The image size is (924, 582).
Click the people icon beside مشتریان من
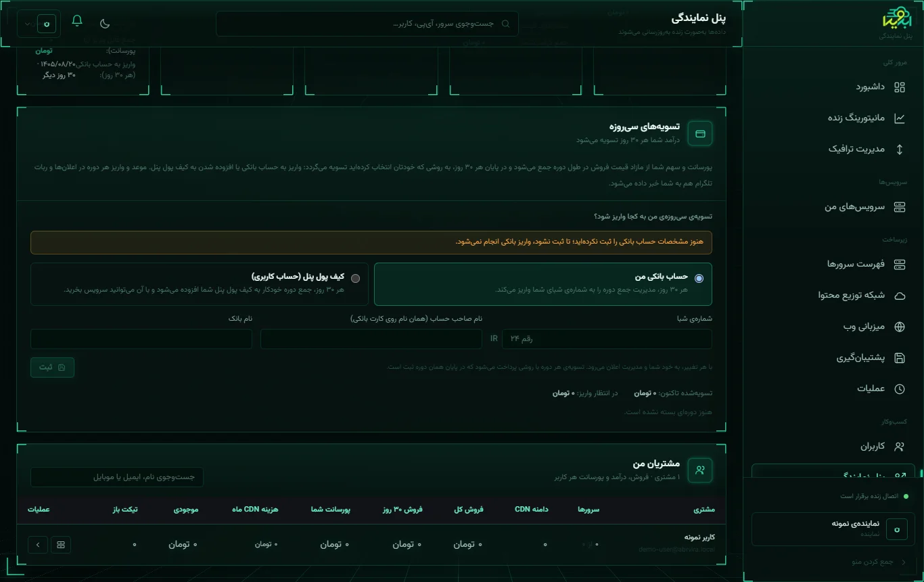tap(699, 470)
